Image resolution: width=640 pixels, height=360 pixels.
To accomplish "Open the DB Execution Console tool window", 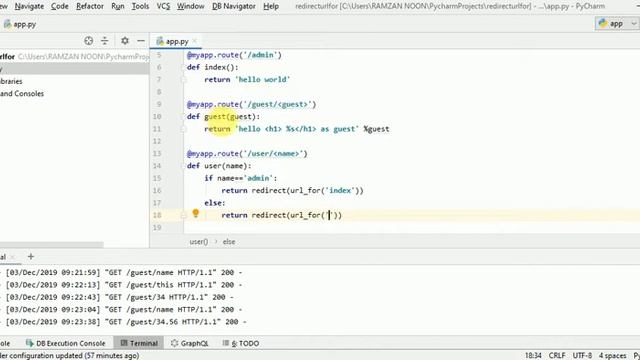I will pyautogui.click(x=65, y=343).
